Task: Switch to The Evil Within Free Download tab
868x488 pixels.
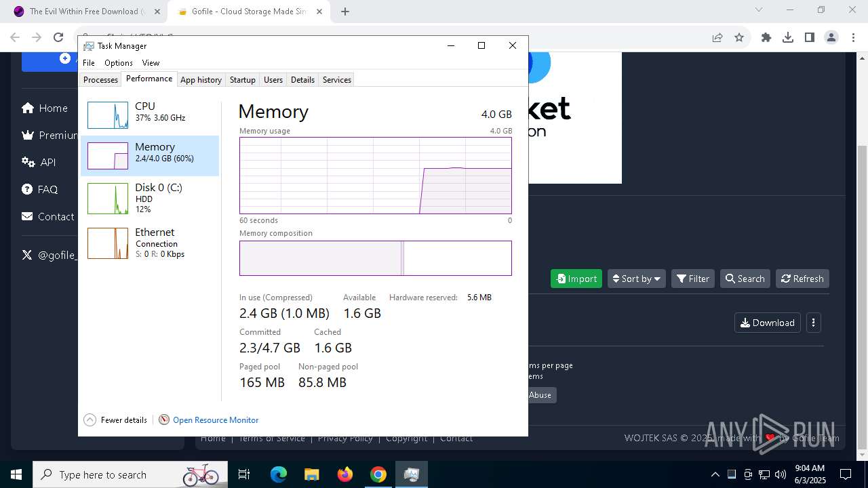Action: [88, 12]
